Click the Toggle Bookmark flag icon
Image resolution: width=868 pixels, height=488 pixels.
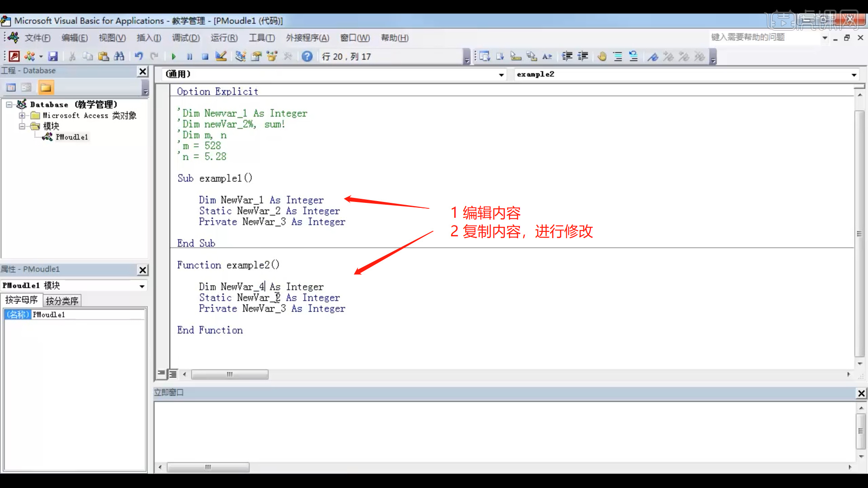point(653,56)
